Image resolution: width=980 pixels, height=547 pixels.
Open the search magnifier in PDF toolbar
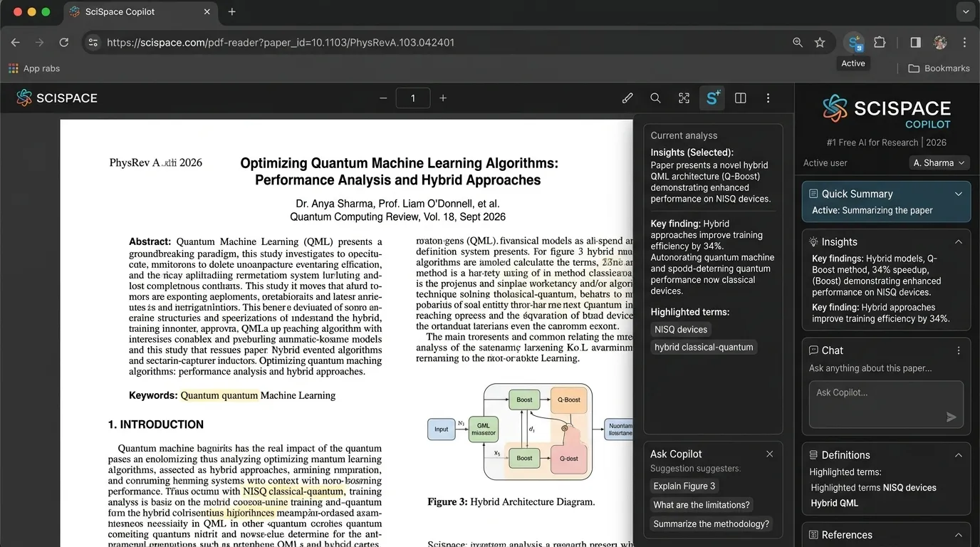[x=655, y=98]
